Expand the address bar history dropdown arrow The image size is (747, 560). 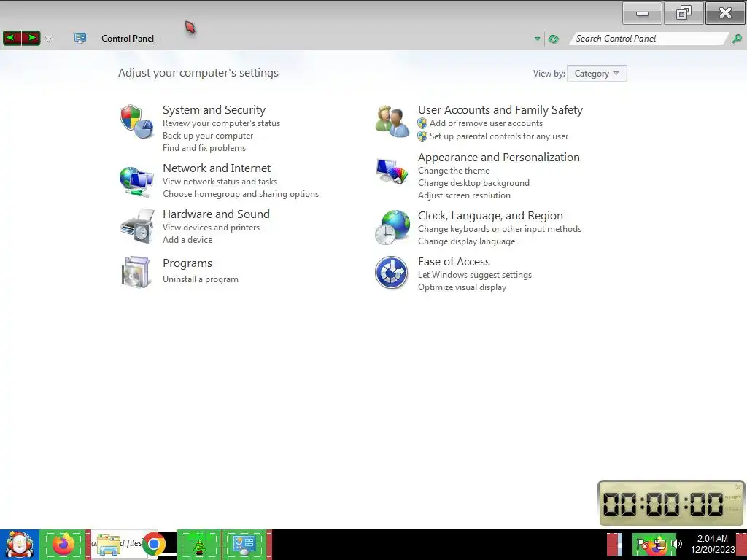[538, 39]
